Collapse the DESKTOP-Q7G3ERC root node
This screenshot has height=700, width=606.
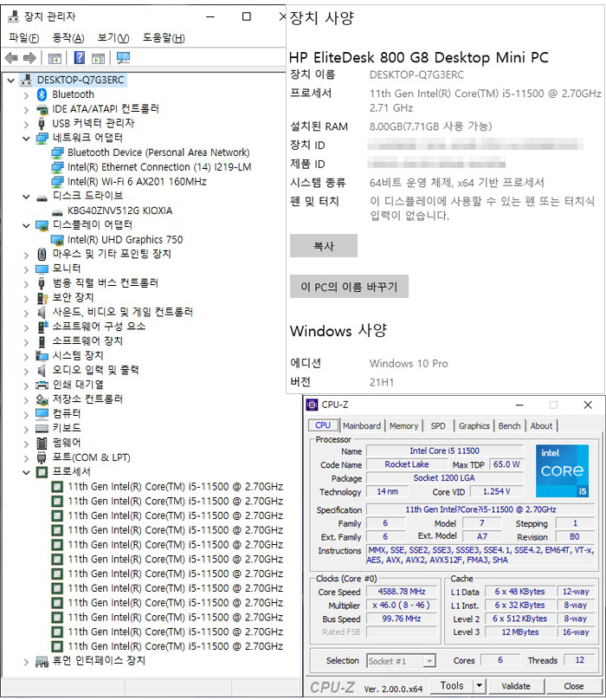click(x=11, y=81)
